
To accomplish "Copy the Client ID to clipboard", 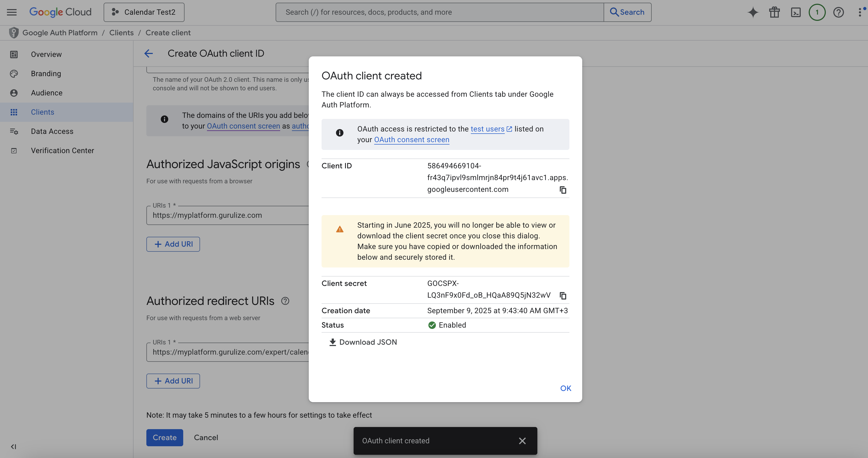I will coord(563,190).
